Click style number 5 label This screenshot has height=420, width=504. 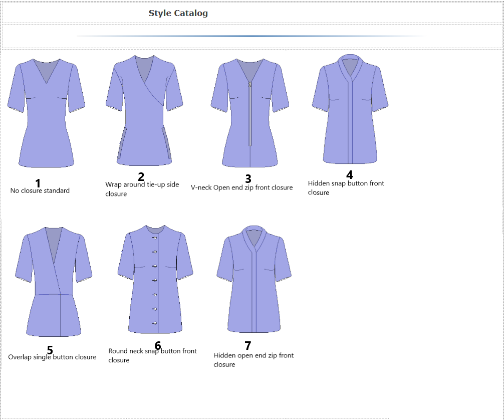50,350
